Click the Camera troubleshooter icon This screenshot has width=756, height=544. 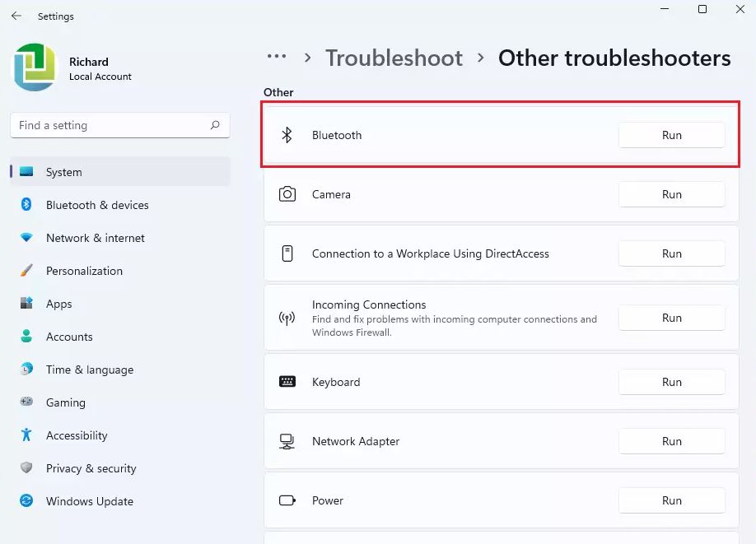click(x=287, y=194)
